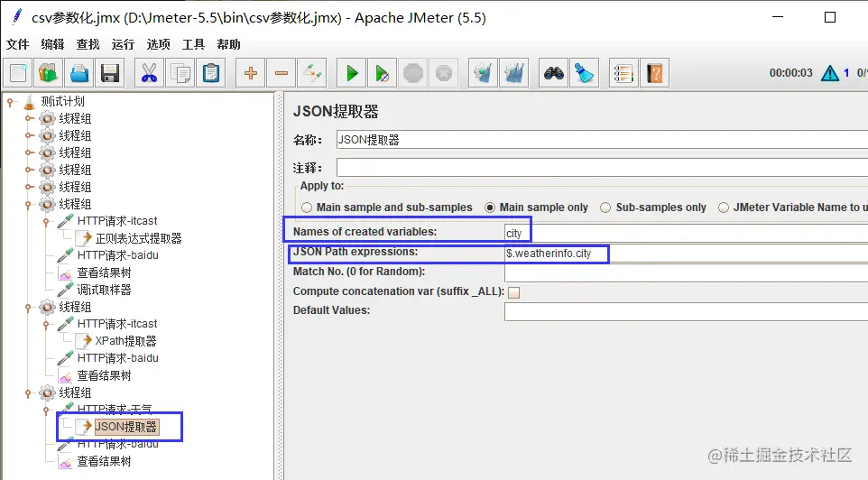Open the Help book icon

(654, 73)
